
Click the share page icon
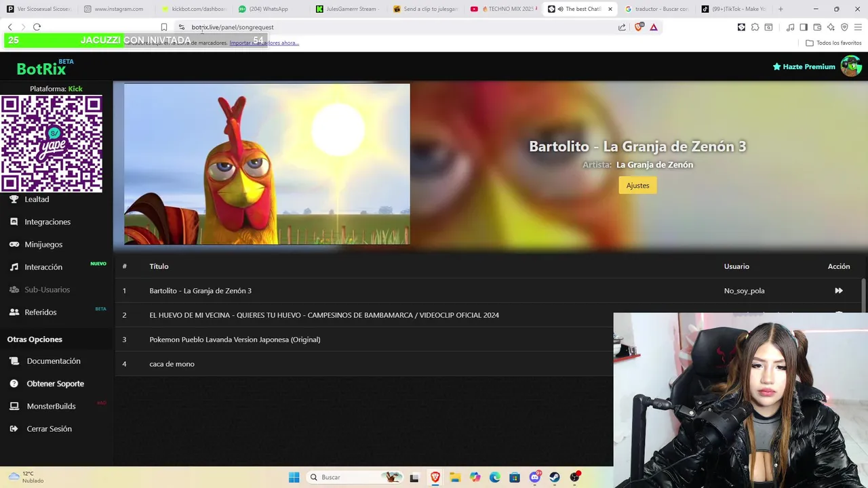pyautogui.click(x=622, y=27)
